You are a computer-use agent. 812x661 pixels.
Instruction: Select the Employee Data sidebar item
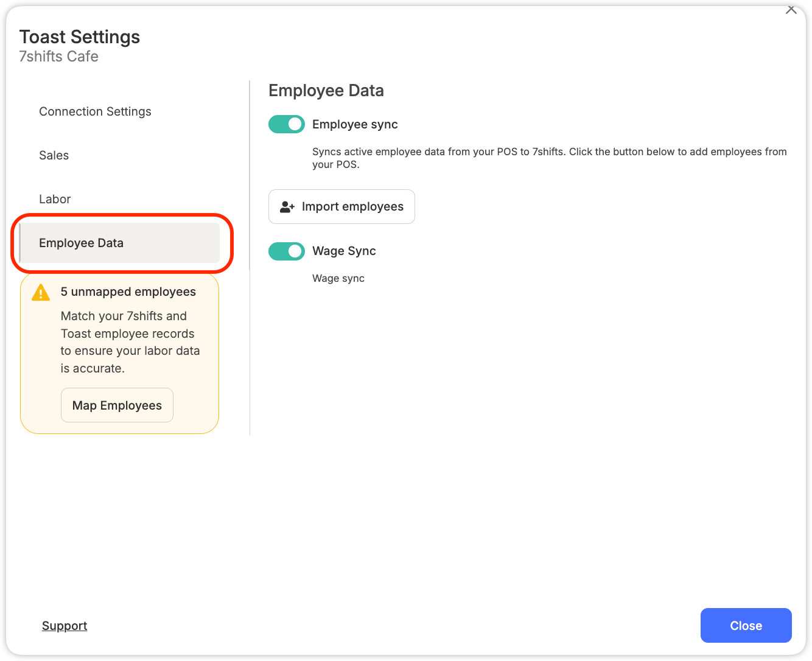pos(119,243)
